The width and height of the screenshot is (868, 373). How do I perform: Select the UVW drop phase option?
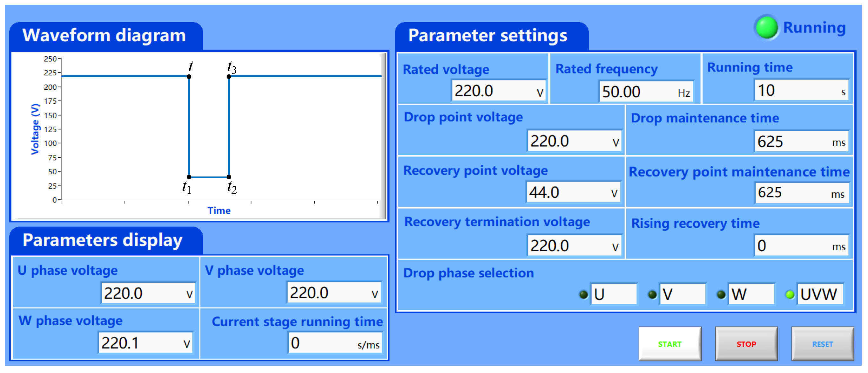pyautogui.click(x=790, y=294)
